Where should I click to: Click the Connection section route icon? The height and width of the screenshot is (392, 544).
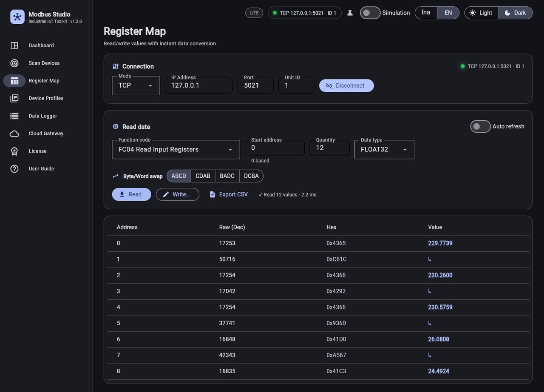pyautogui.click(x=116, y=66)
